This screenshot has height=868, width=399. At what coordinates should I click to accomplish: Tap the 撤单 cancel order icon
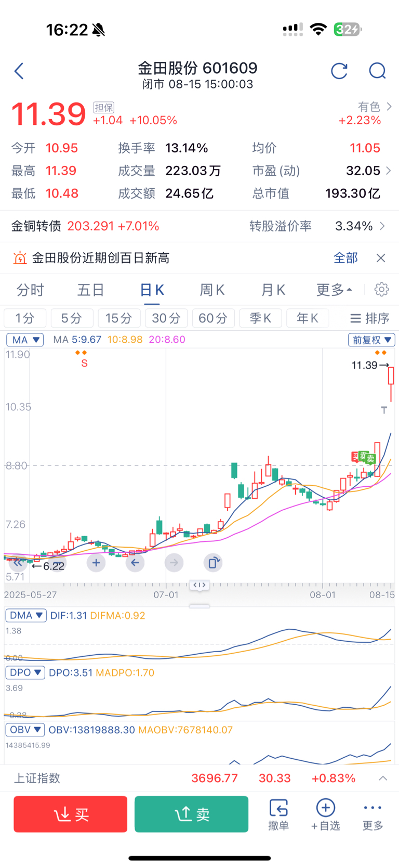coord(278,814)
